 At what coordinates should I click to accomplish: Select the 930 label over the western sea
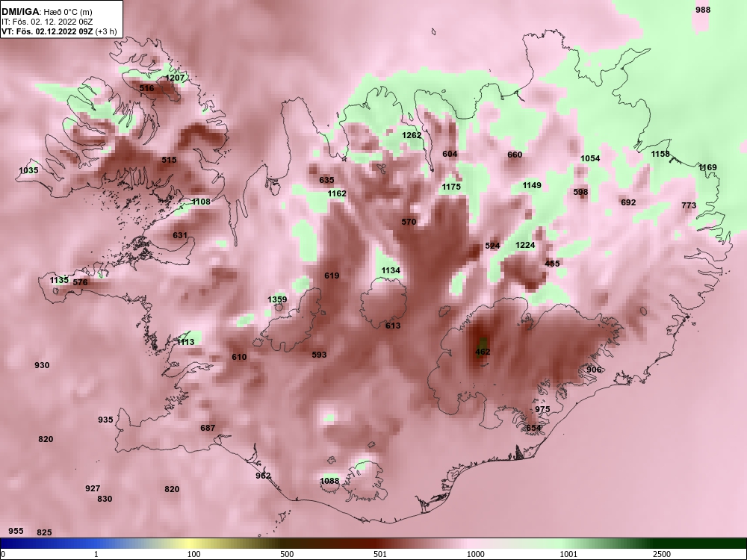point(42,365)
